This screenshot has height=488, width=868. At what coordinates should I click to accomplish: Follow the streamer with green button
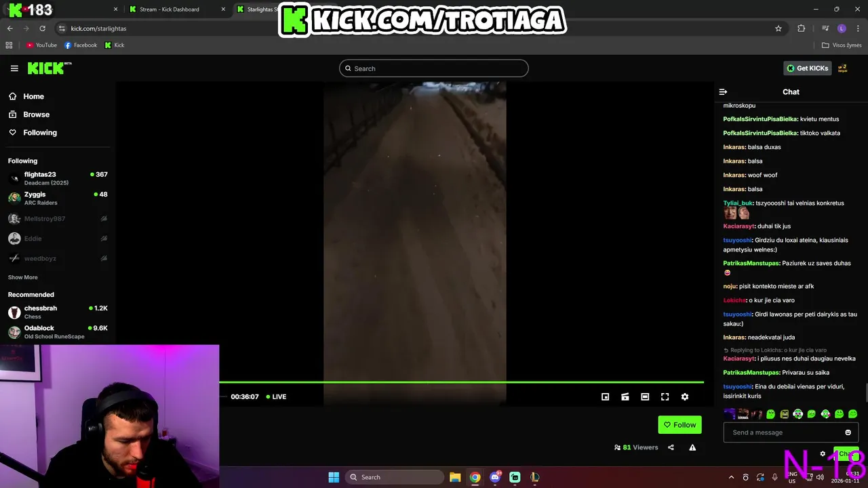coord(679,425)
